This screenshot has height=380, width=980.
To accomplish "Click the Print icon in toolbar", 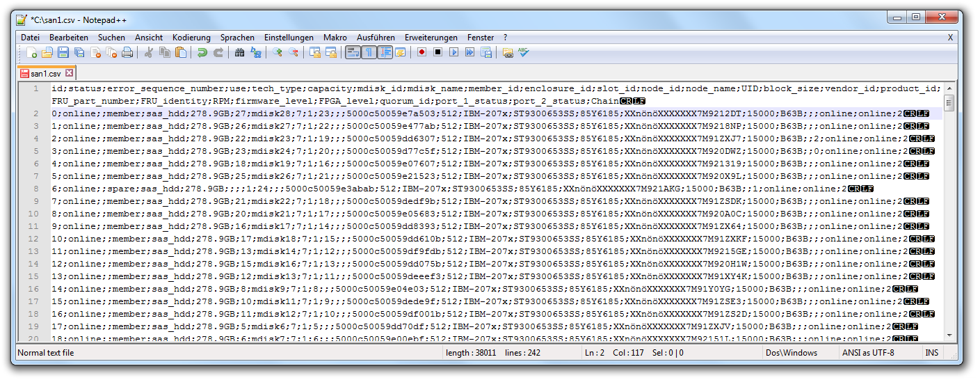I will click(x=127, y=52).
